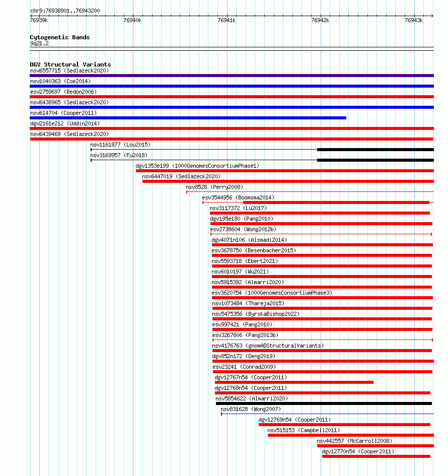Viewport: 448px width, 476px height.
Task: Click the black nsv1161877 thick bar segment
Action: (376, 150)
